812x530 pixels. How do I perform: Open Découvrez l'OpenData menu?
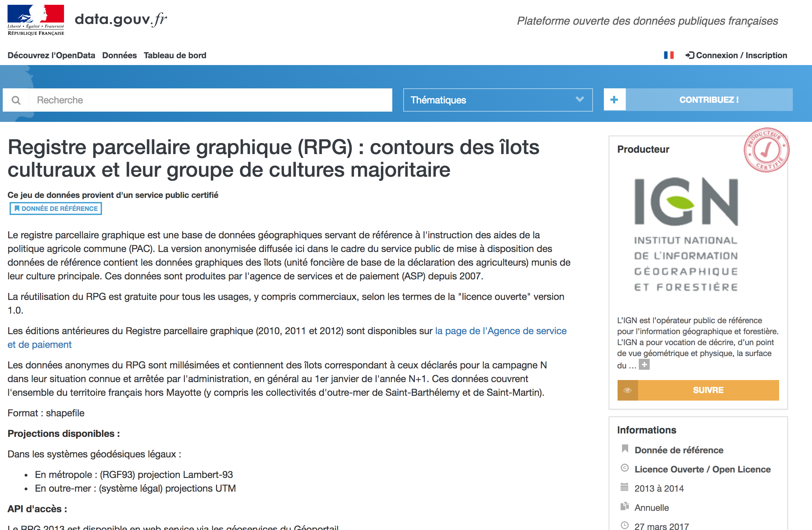click(51, 55)
